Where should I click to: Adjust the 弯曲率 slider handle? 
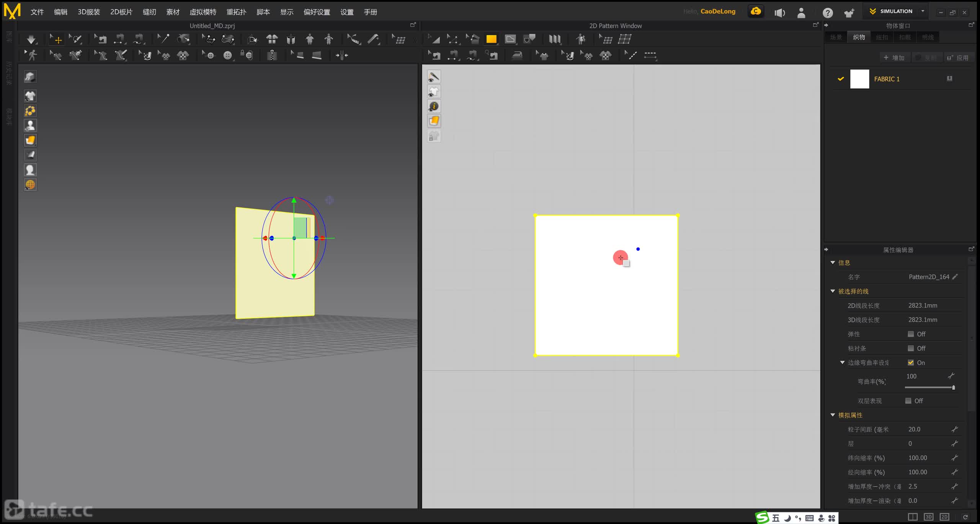click(x=953, y=387)
